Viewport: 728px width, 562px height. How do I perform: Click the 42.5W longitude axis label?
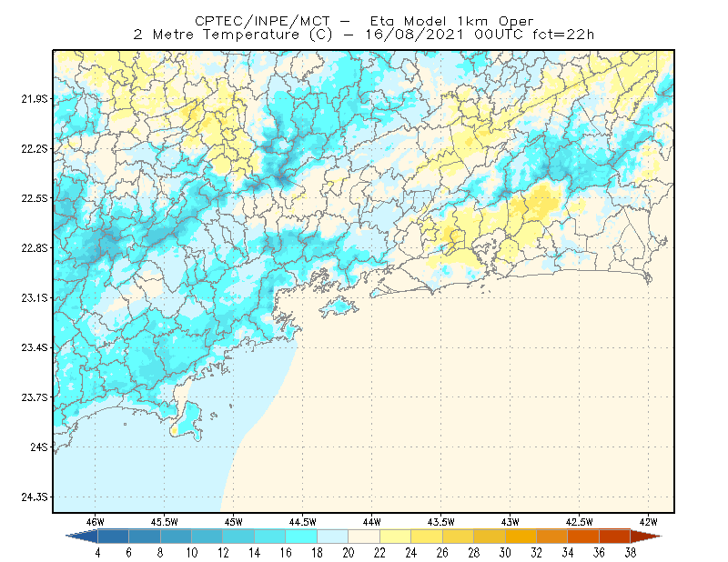[579, 522]
